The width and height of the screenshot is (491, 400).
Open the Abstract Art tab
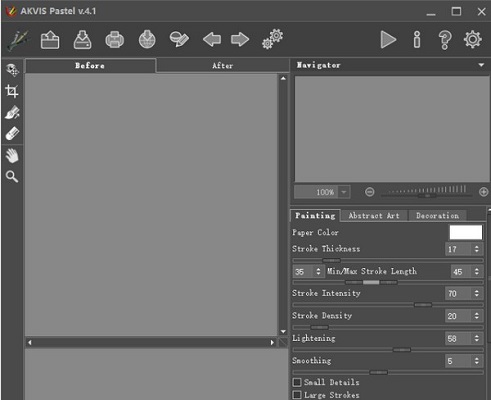[x=374, y=216]
